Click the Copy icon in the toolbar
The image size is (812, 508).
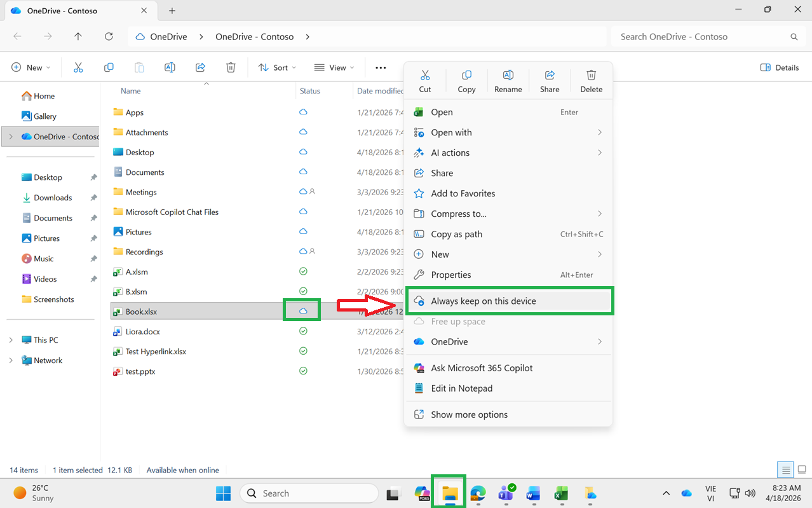coord(109,67)
